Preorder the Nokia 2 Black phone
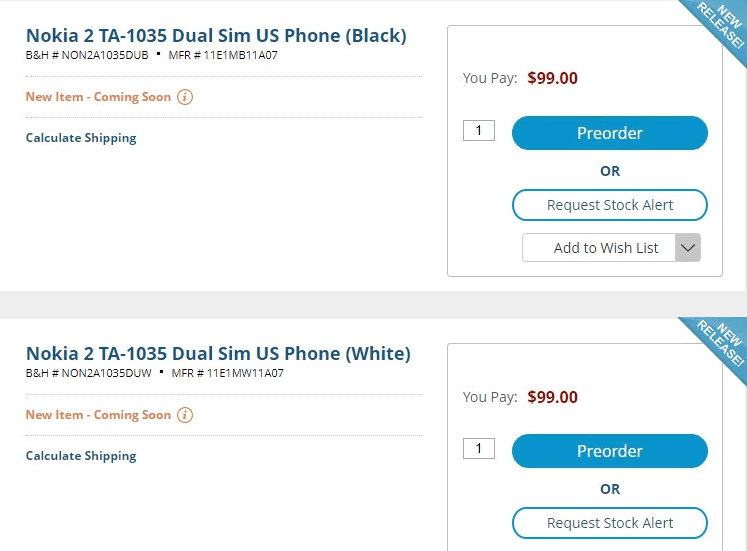Image resolution: width=747 pixels, height=551 pixels. 609,133
